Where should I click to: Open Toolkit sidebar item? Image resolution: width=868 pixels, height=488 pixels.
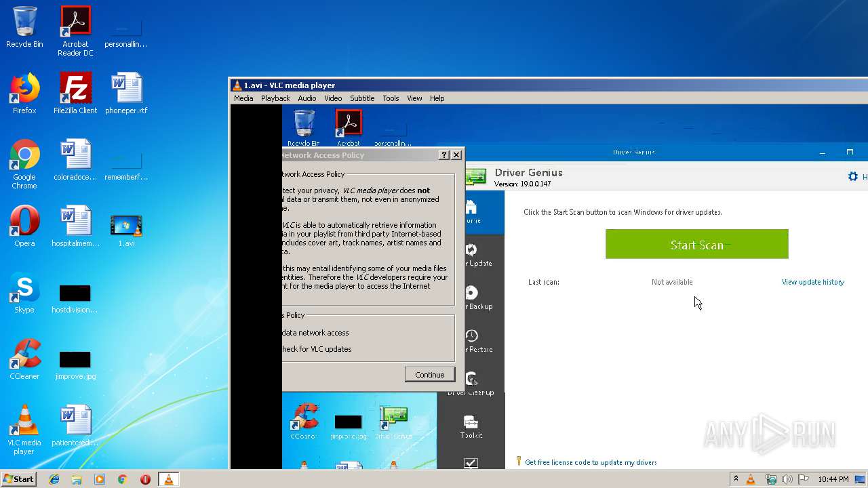[471, 426]
